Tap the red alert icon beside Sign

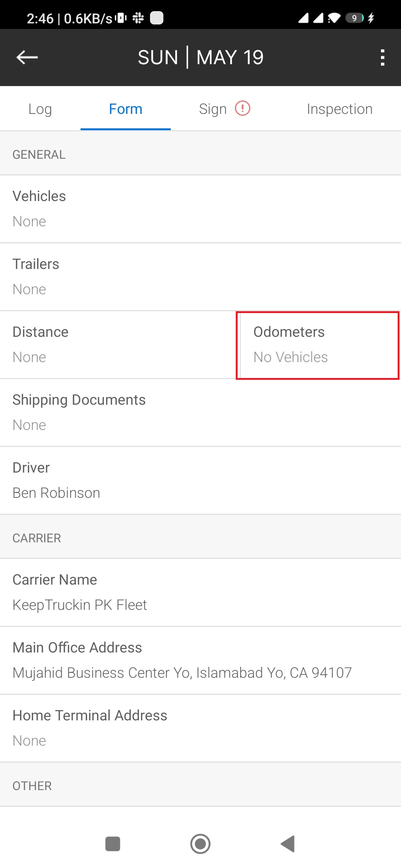(243, 109)
